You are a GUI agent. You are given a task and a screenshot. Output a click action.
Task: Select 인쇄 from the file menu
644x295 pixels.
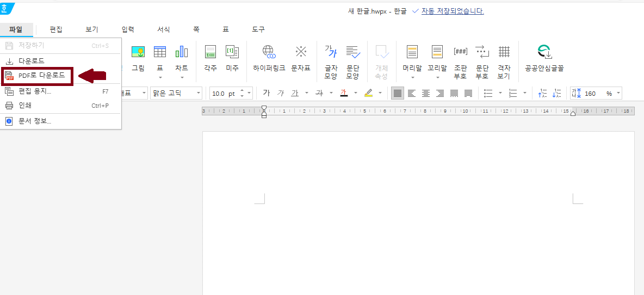pos(61,106)
